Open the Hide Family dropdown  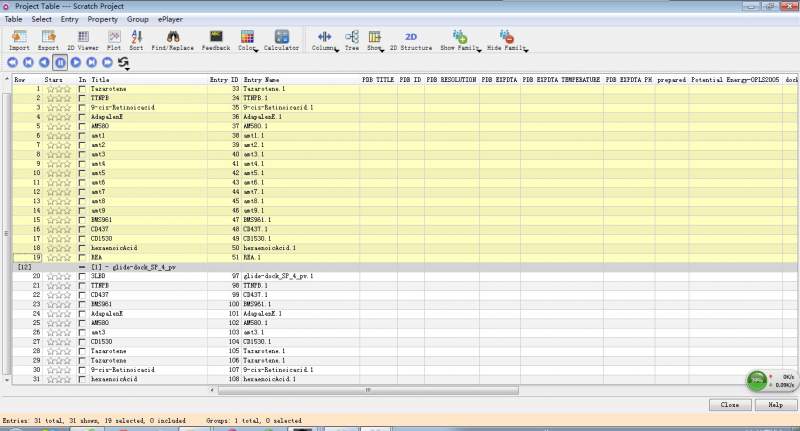[507, 40]
